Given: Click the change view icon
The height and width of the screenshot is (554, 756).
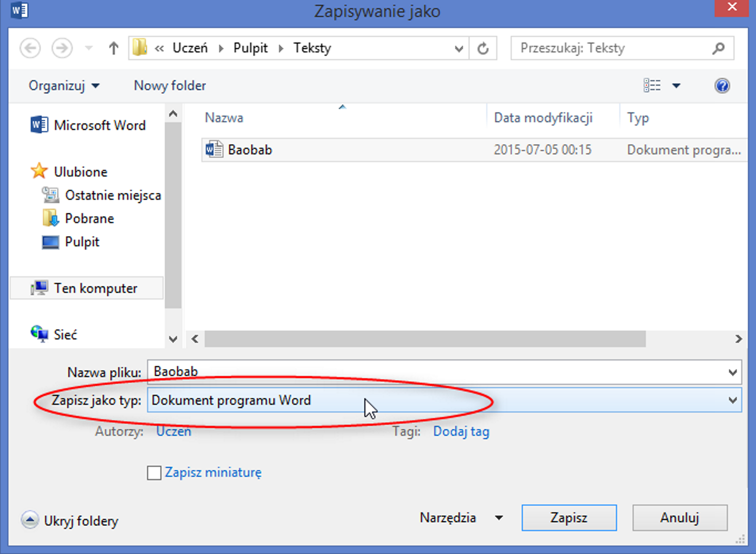Looking at the screenshot, I should [652, 85].
